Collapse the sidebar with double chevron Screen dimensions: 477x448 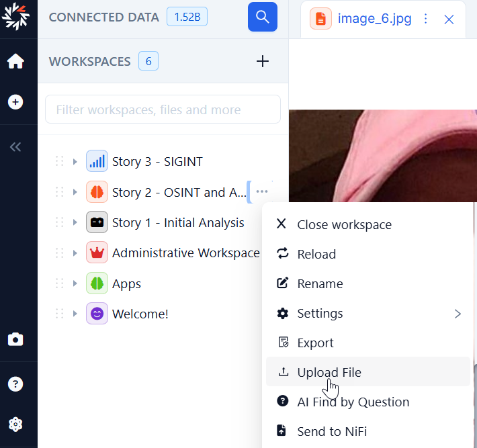coord(15,147)
